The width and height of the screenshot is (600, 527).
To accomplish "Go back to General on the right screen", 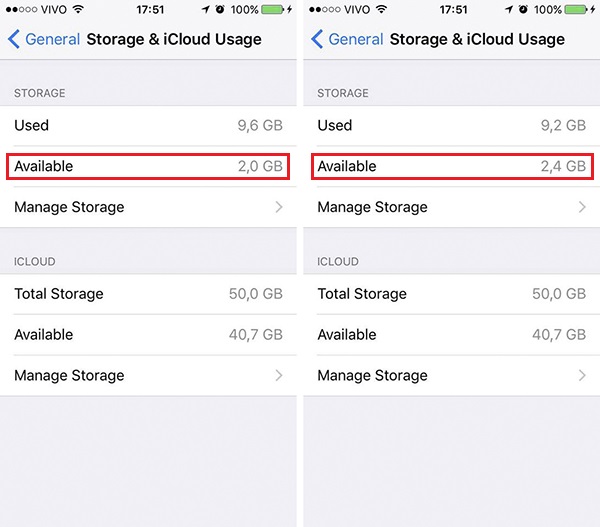I will (355, 39).
